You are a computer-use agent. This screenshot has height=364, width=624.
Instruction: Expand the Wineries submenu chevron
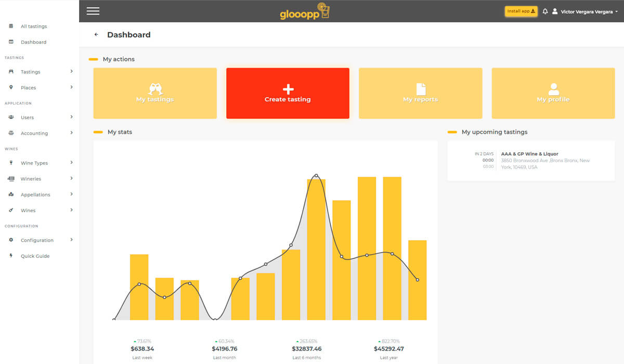pos(71,178)
